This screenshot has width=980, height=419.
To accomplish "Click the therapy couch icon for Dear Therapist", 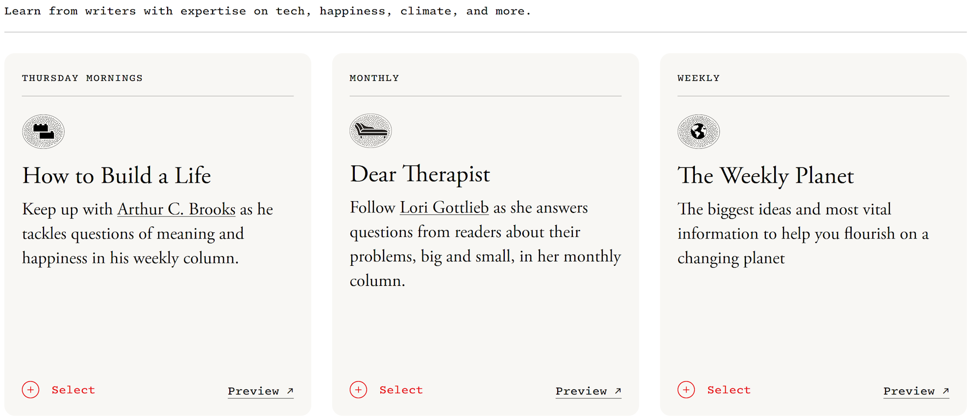I will click(x=370, y=131).
